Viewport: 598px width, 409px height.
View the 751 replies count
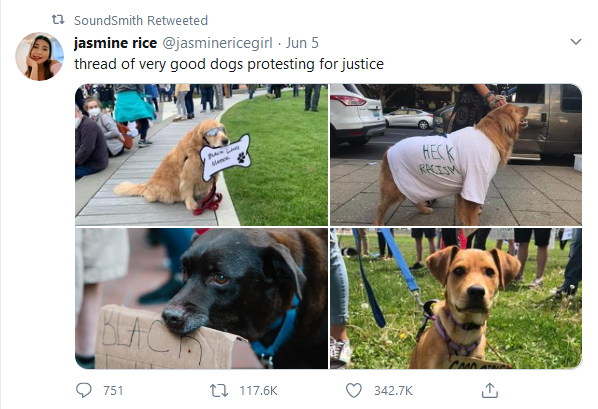(113, 391)
